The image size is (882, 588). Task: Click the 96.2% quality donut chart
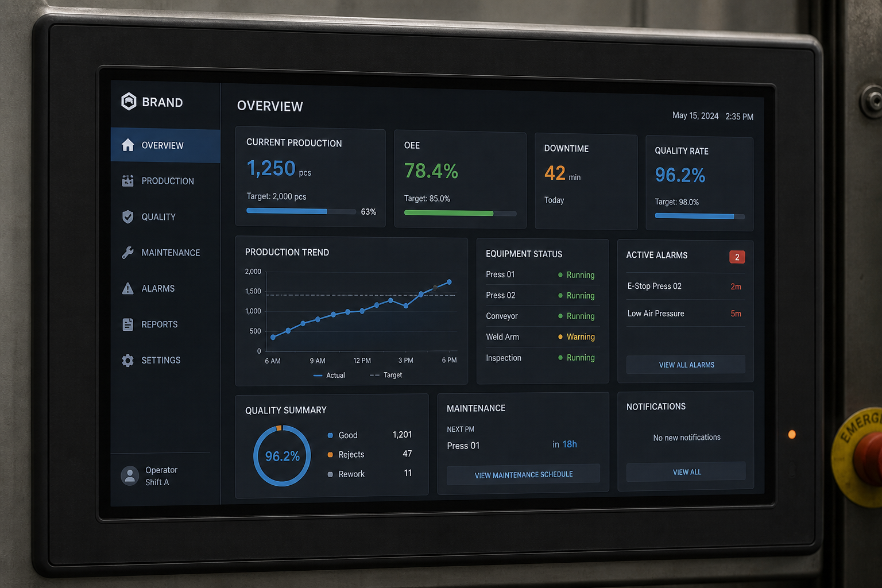pyautogui.click(x=282, y=456)
